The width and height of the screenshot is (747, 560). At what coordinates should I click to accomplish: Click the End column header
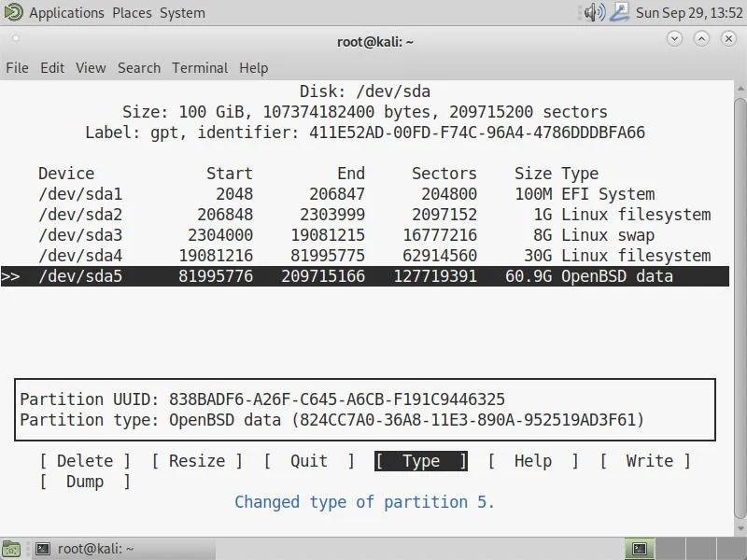351,174
